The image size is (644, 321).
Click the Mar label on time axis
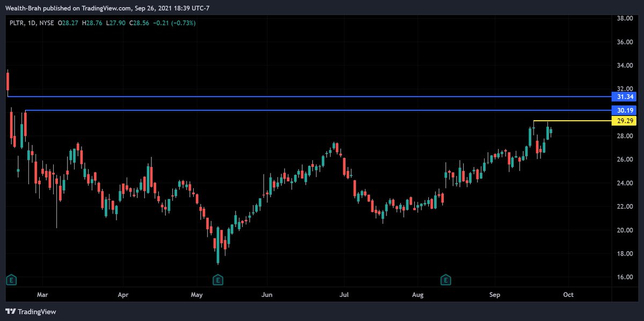pos(43,295)
